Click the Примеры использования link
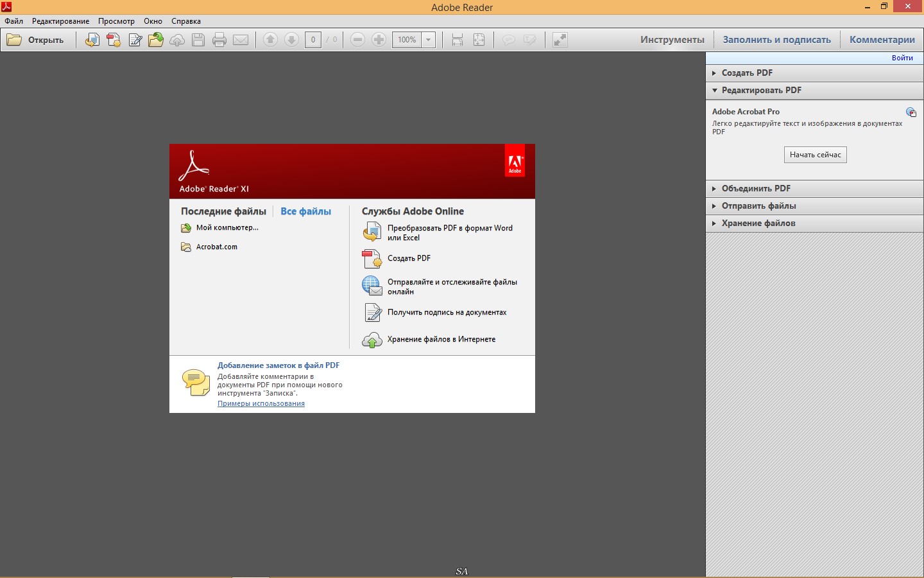 (x=261, y=404)
